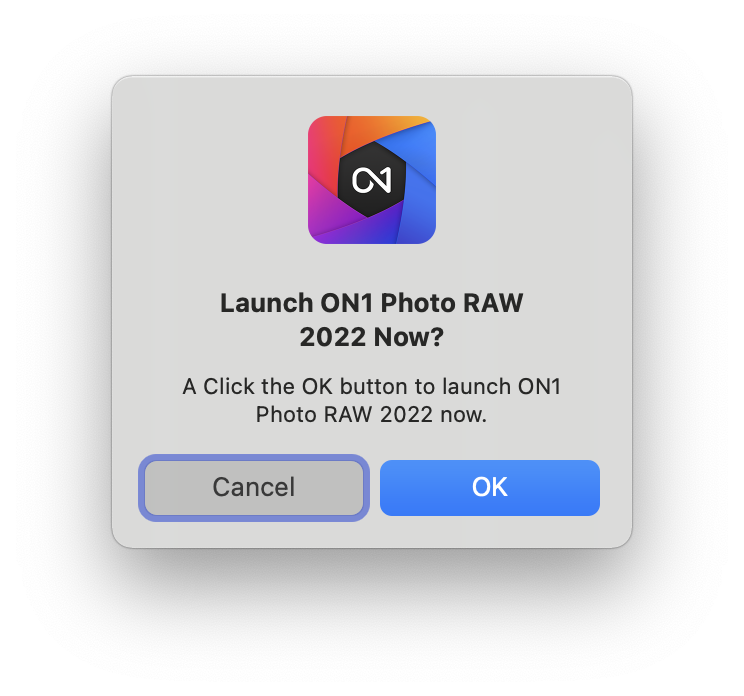Confirm launching the app via blue OK button

coord(490,487)
